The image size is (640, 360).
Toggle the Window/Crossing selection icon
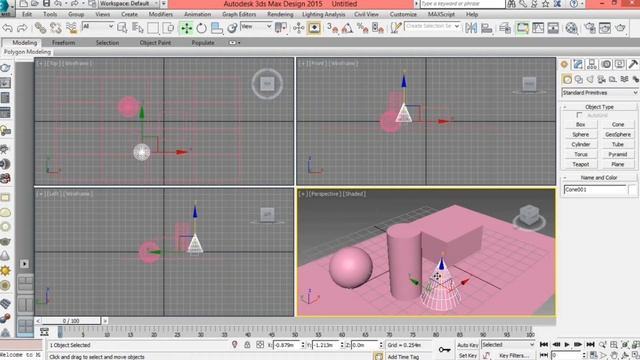coord(168,28)
